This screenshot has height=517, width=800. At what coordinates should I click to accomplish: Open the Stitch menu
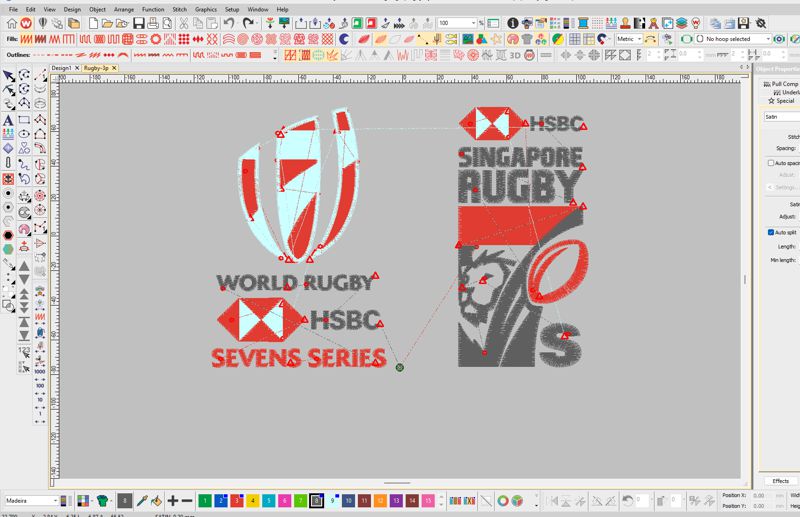click(x=180, y=9)
